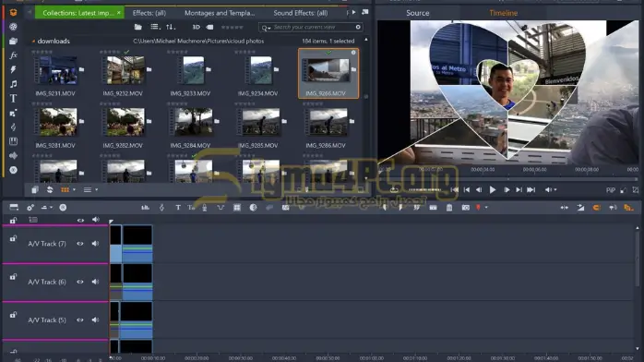Switch to Montages and Templates tab

pyautogui.click(x=220, y=13)
